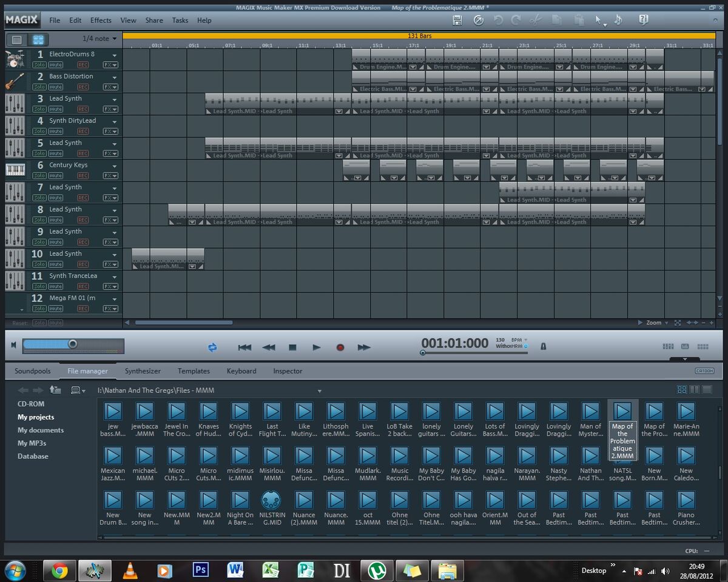
Task: Solo the ElectroDrums 8 track
Action: tap(39, 65)
